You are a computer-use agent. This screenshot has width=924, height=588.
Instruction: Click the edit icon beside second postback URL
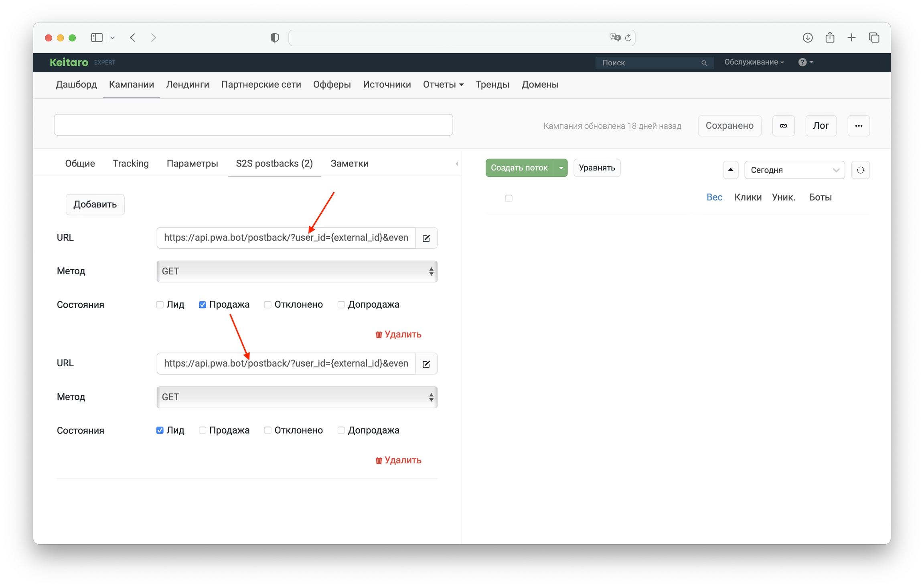click(426, 364)
